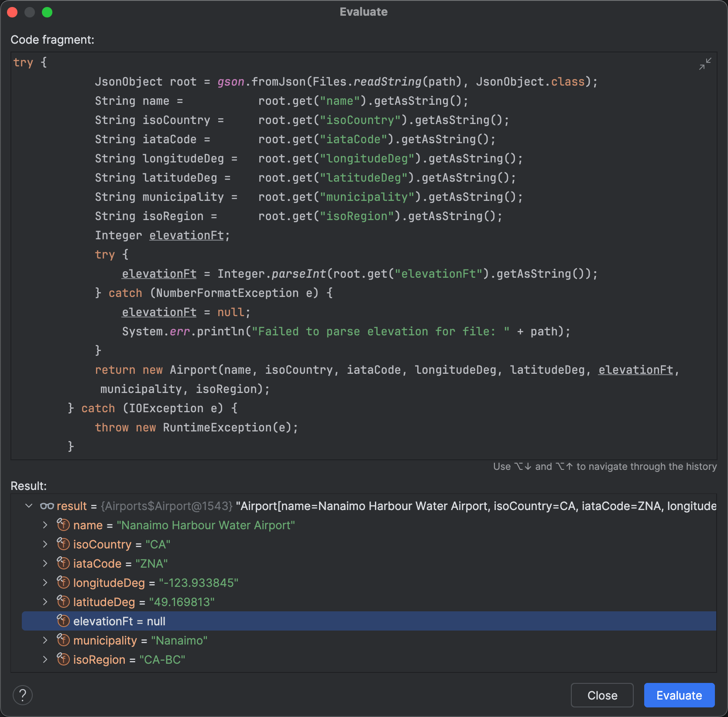Click the green macOS zoom window button
728x717 pixels.
pos(47,12)
